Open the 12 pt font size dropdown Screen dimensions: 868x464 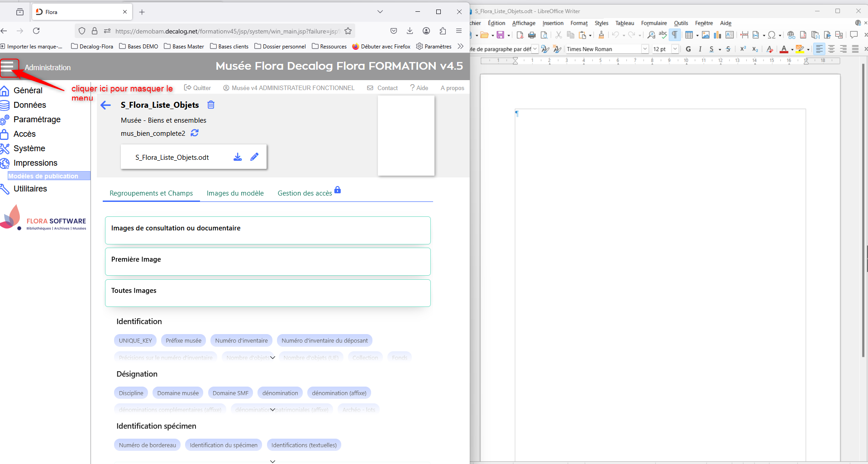click(675, 49)
